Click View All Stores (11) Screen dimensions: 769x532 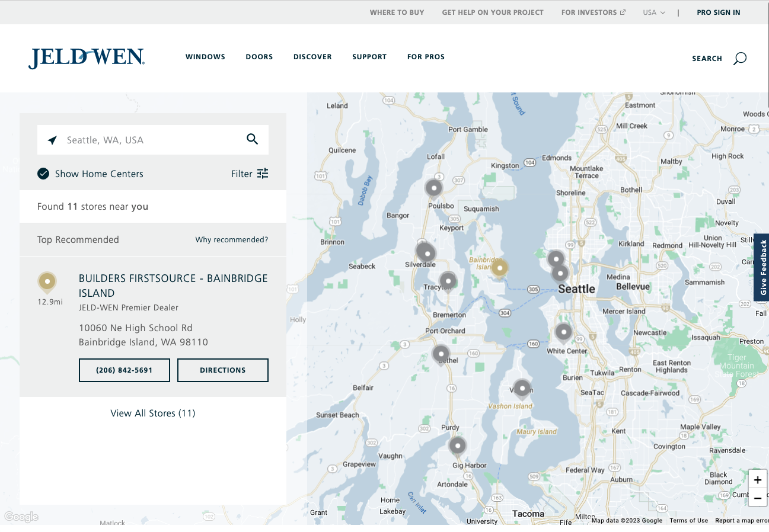click(153, 414)
